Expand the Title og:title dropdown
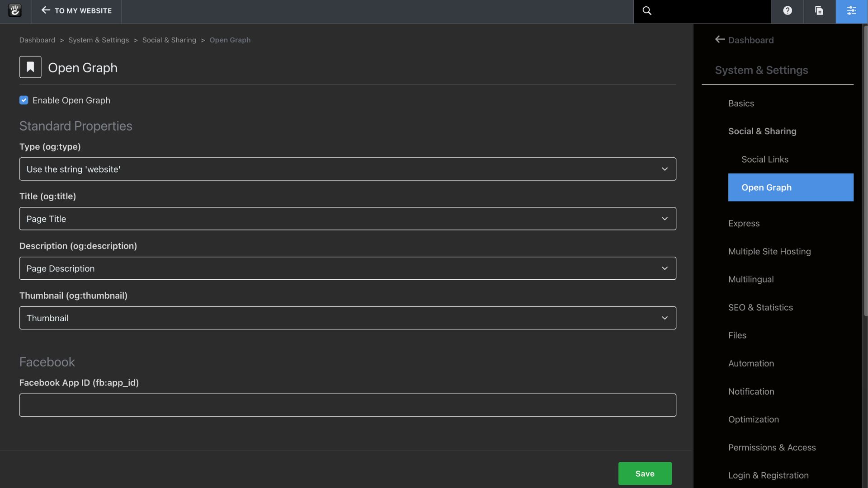 pos(347,219)
